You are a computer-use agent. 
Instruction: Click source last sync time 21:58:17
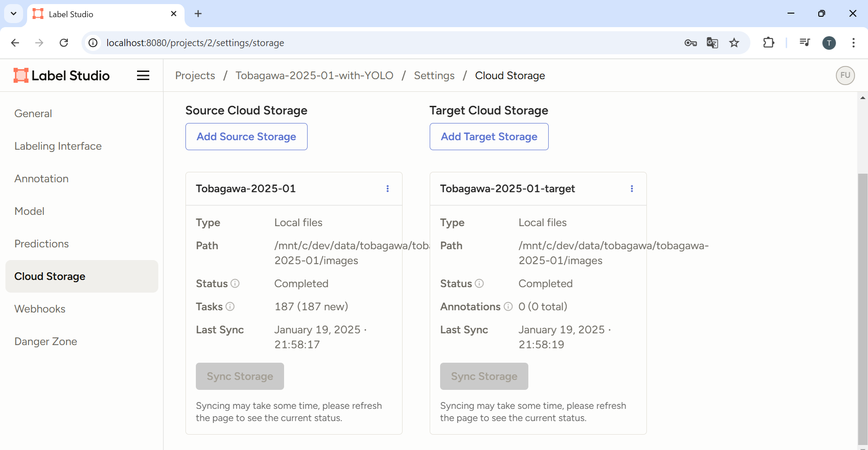pos(297,345)
